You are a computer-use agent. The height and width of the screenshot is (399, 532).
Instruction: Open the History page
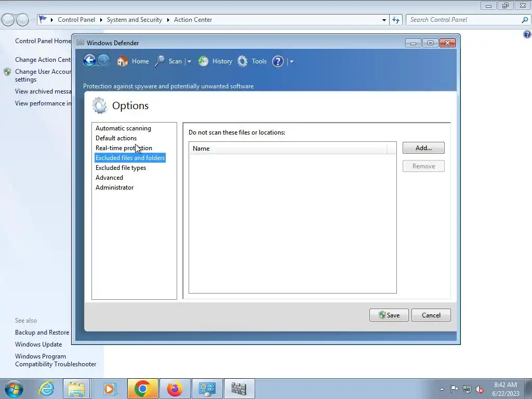(215, 61)
